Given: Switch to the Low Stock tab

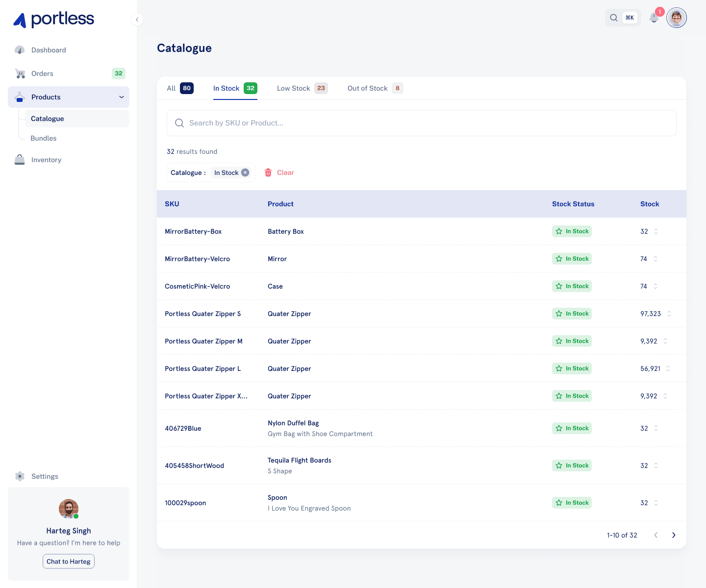Looking at the screenshot, I should (x=303, y=88).
